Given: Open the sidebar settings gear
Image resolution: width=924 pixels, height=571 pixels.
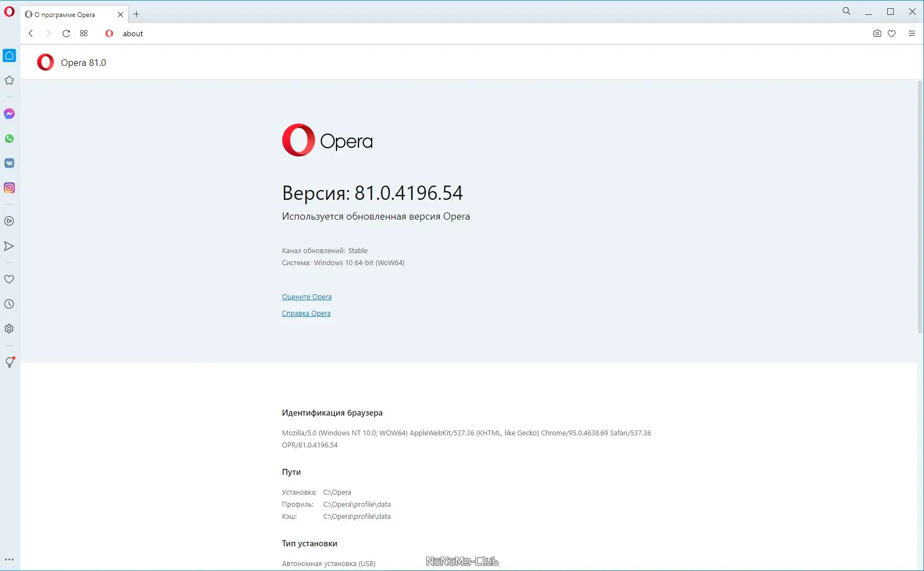Looking at the screenshot, I should click(x=9, y=329).
